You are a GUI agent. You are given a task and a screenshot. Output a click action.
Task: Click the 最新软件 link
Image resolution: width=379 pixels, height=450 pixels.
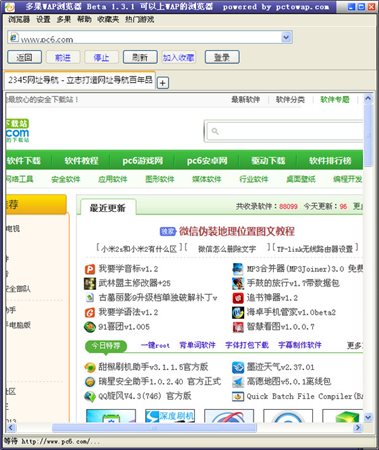pos(246,99)
